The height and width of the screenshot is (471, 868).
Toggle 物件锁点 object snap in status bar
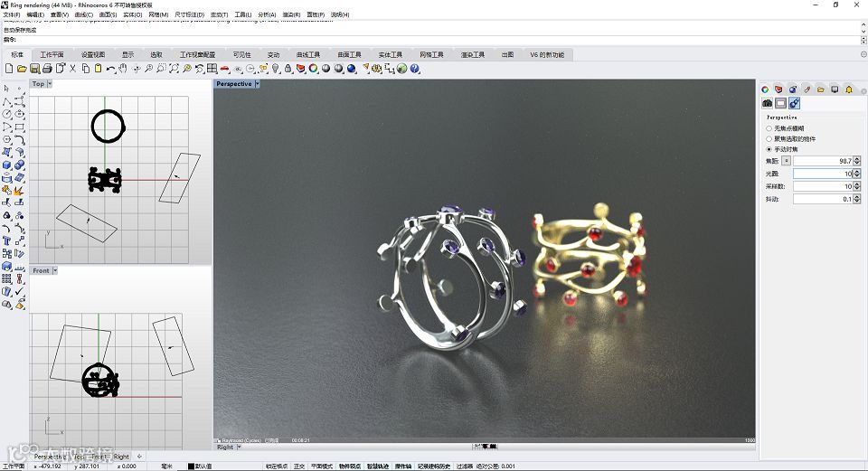[350, 466]
